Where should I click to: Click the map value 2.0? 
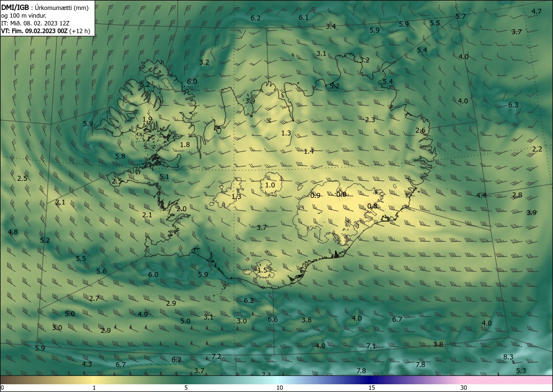(181, 208)
